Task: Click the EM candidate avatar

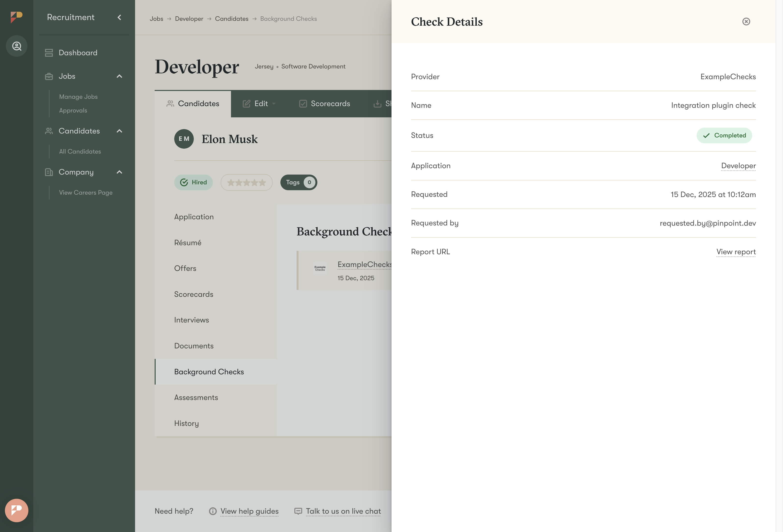Action: coord(184,139)
